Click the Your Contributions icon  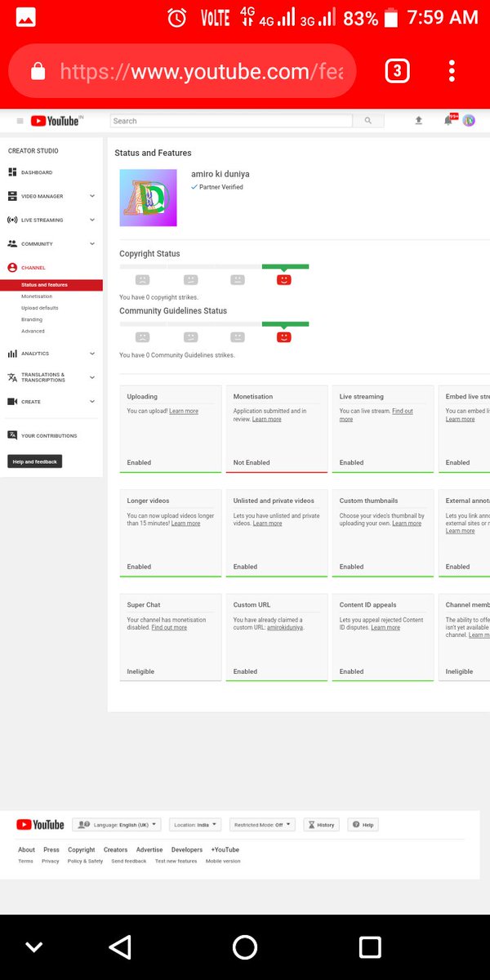click(12, 435)
